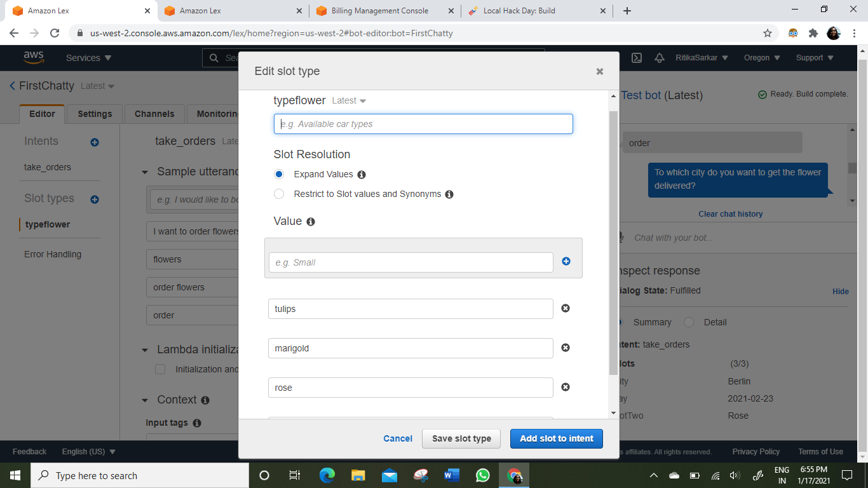Open AWS CloudShell icon

tap(637, 58)
